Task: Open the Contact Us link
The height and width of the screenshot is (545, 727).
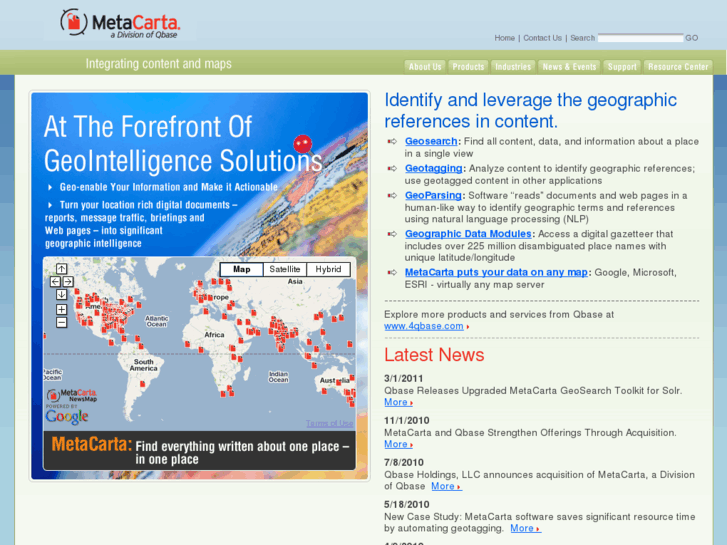Action: [x=542, y=38]
